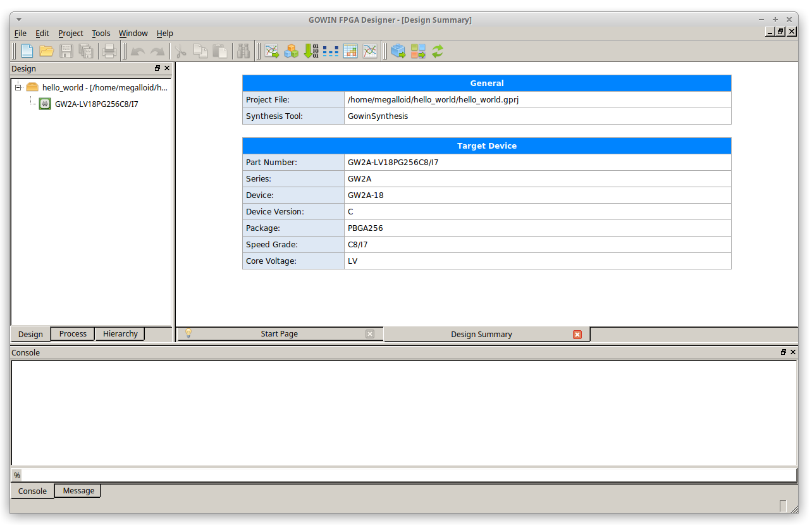Click the table grid toolbar icon

click(350, 51)
